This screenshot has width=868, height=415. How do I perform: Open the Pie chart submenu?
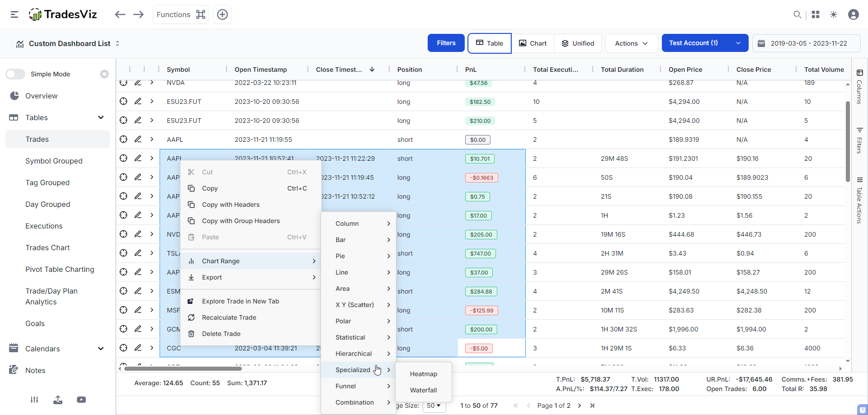(x=359, y=256)
